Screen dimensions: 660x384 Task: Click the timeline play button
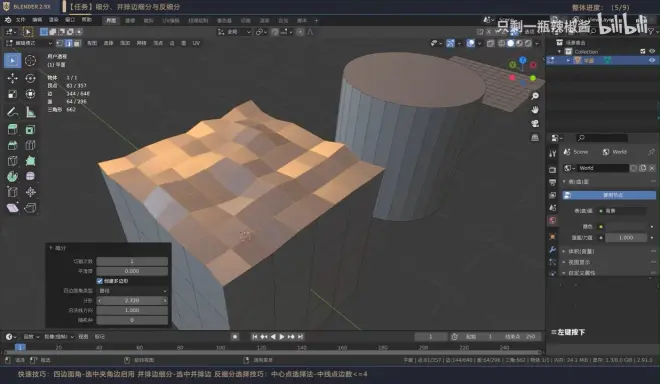(x=282, y=336)
